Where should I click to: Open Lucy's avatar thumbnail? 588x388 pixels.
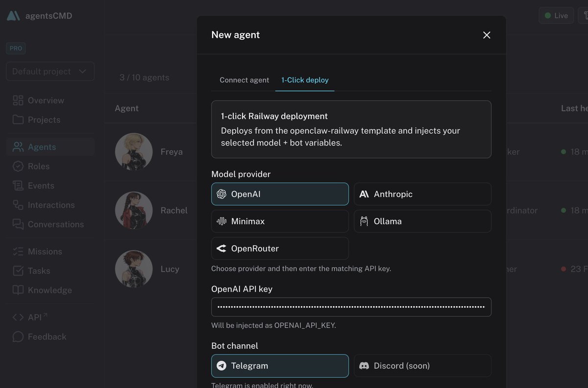pyautogui.click(x=134, y=269)
